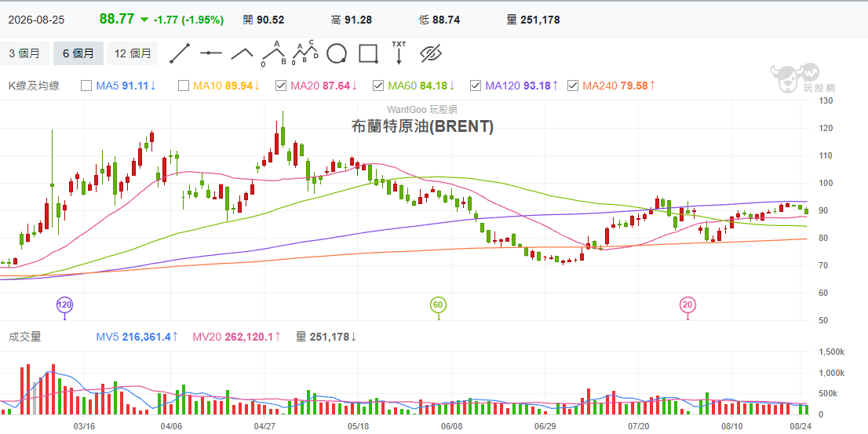
Task: Click the change value -1.77 (-1.95%)
Action: point(188,20)
